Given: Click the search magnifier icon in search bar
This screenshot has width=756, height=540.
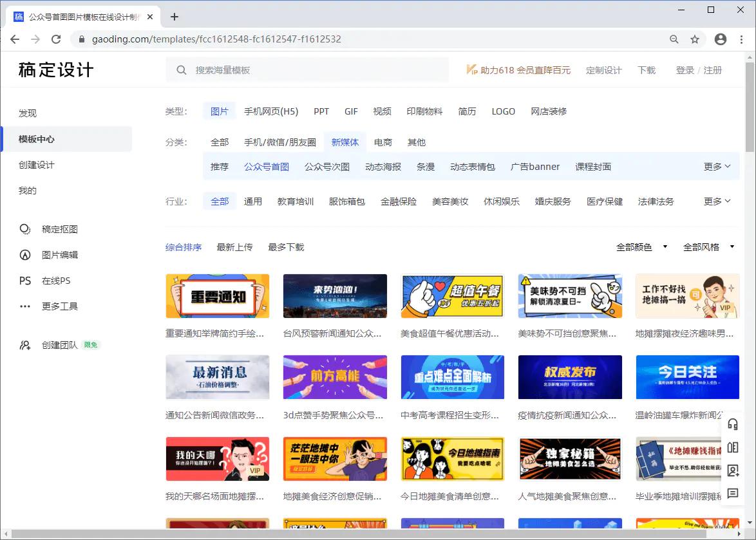Looking at the screenshot, I should [181, 70].
